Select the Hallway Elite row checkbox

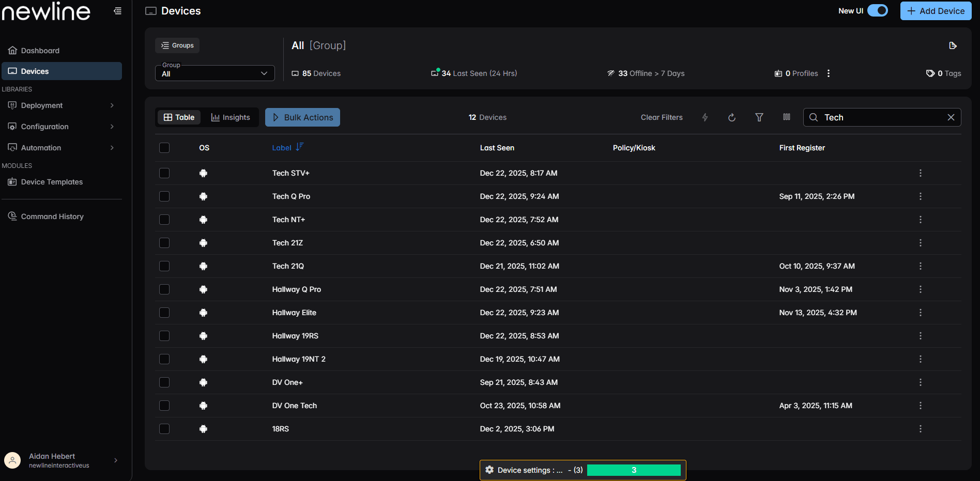tap(164, 313)
